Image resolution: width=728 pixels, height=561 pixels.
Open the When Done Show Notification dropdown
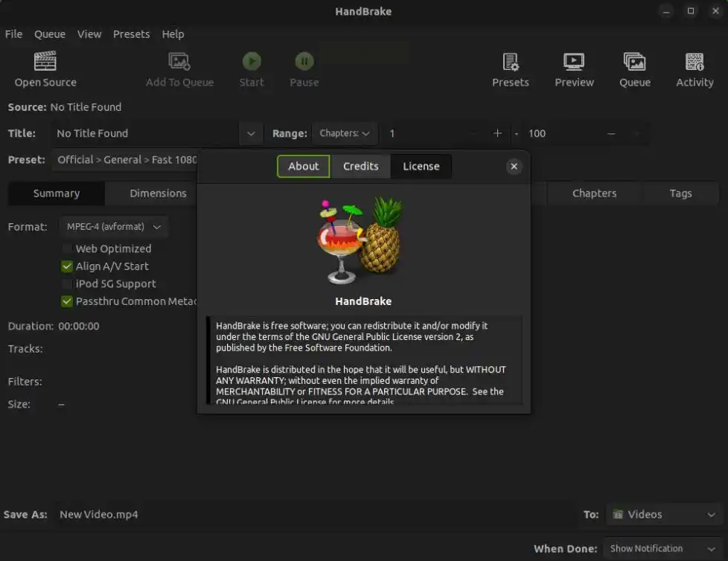662,548
